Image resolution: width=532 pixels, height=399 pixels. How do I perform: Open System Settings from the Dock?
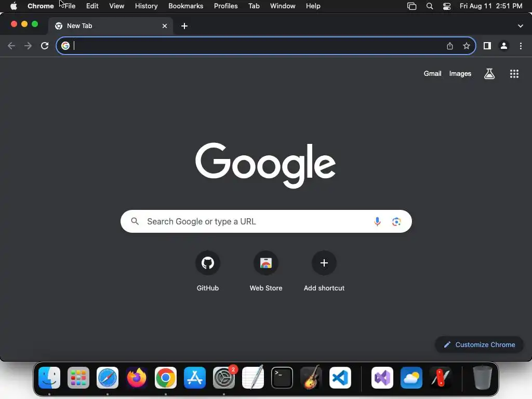[224, 378]
